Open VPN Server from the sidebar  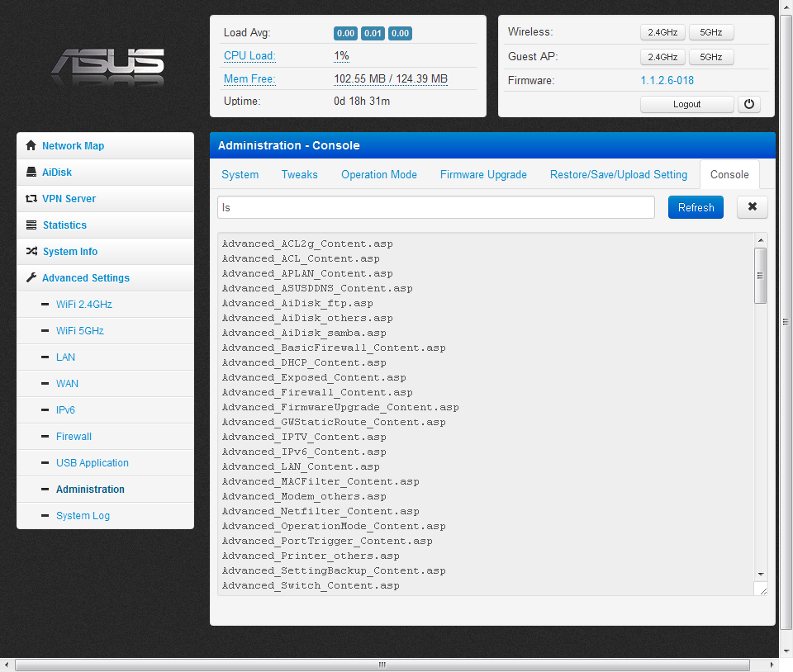[69, 199]
